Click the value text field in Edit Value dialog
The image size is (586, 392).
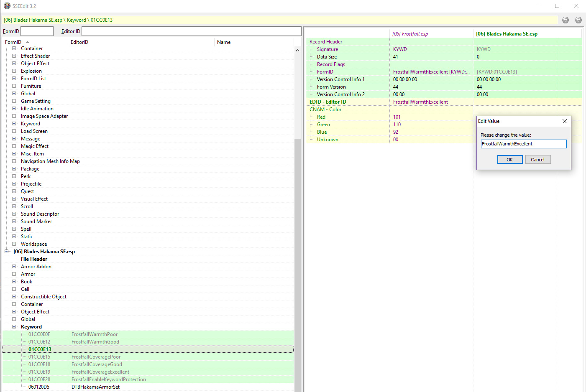524,144
